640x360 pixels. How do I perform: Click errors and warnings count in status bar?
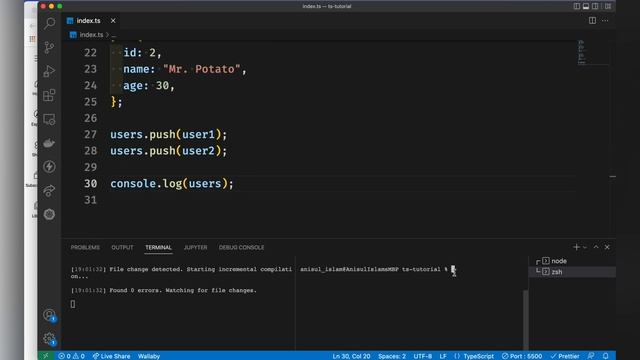(71, 356)
